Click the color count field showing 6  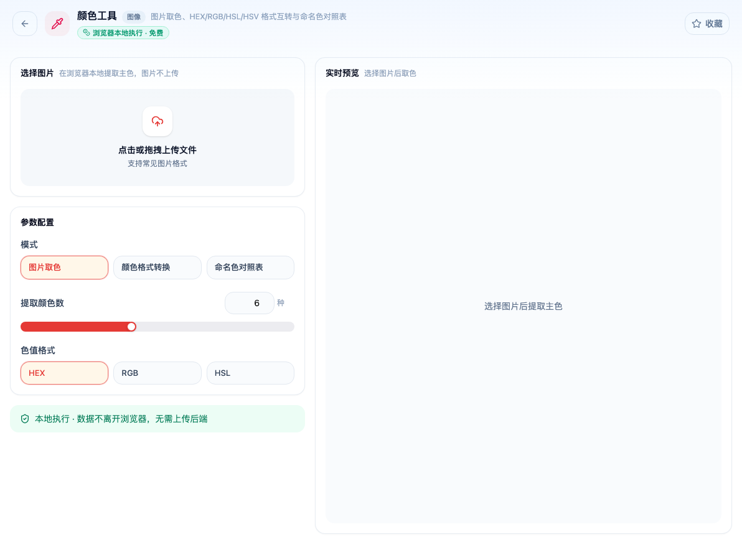coord(250,303)
